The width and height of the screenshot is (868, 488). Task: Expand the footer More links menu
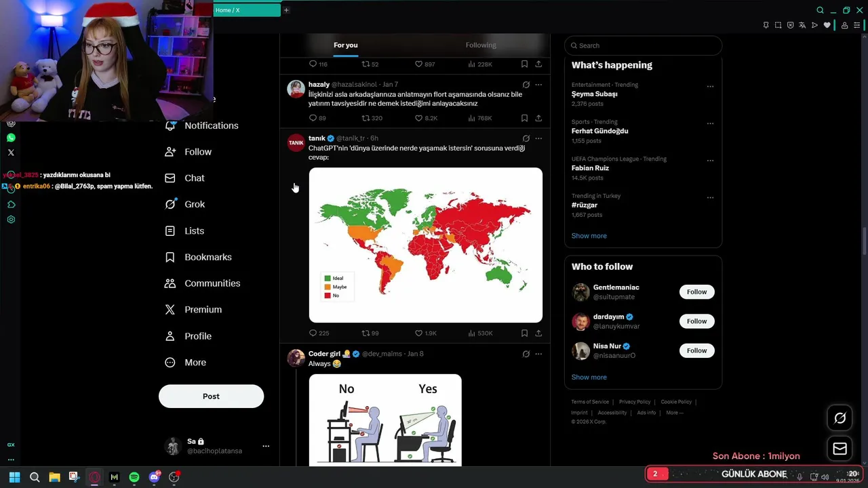pos(674,412)
